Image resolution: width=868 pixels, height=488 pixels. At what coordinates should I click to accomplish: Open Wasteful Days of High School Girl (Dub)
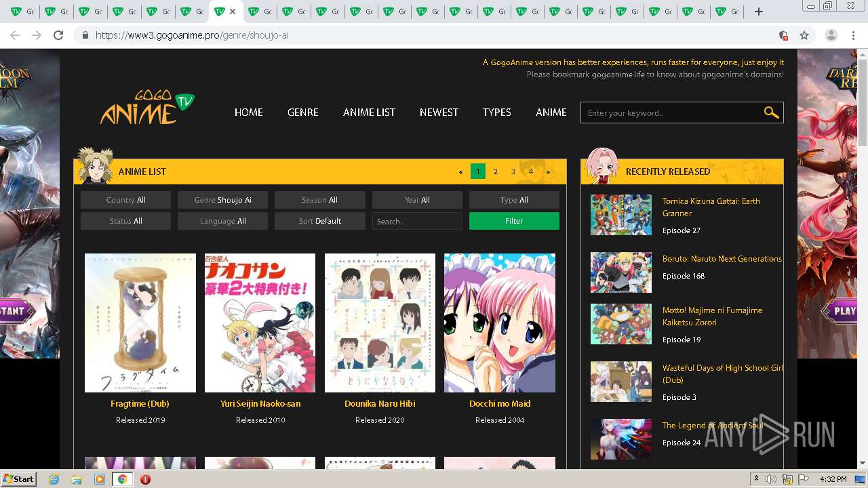pyautogui.click(x=722, y=373)
